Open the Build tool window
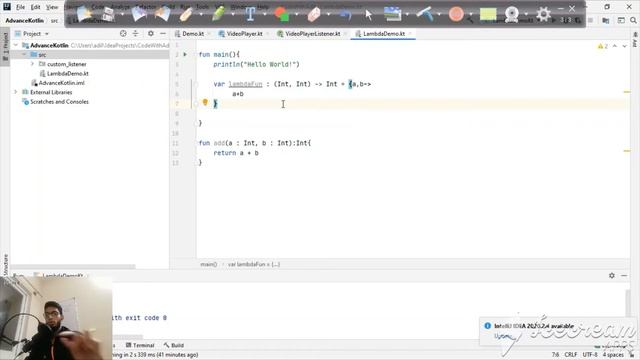 click(x=174, y=345)
